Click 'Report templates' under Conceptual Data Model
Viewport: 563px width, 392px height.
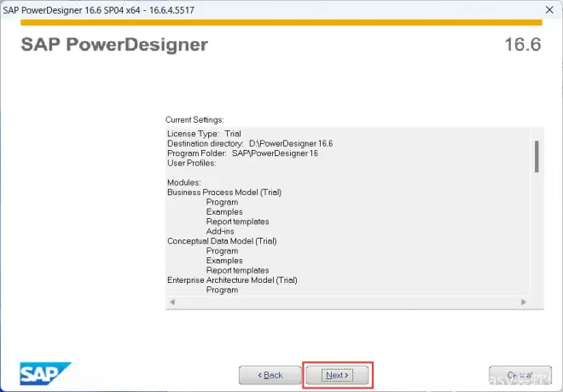pos(237,270)
